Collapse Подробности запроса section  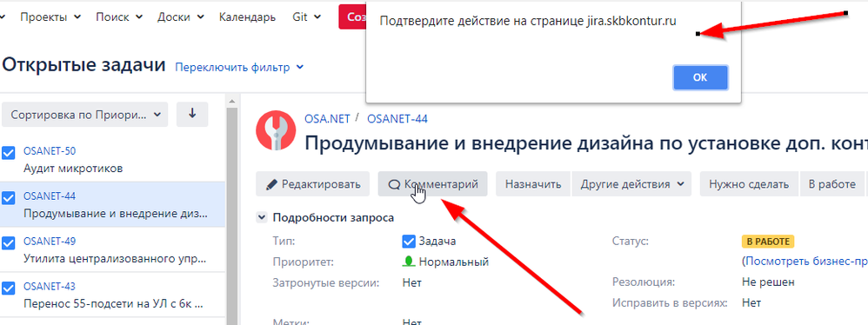tap(262, 218)
